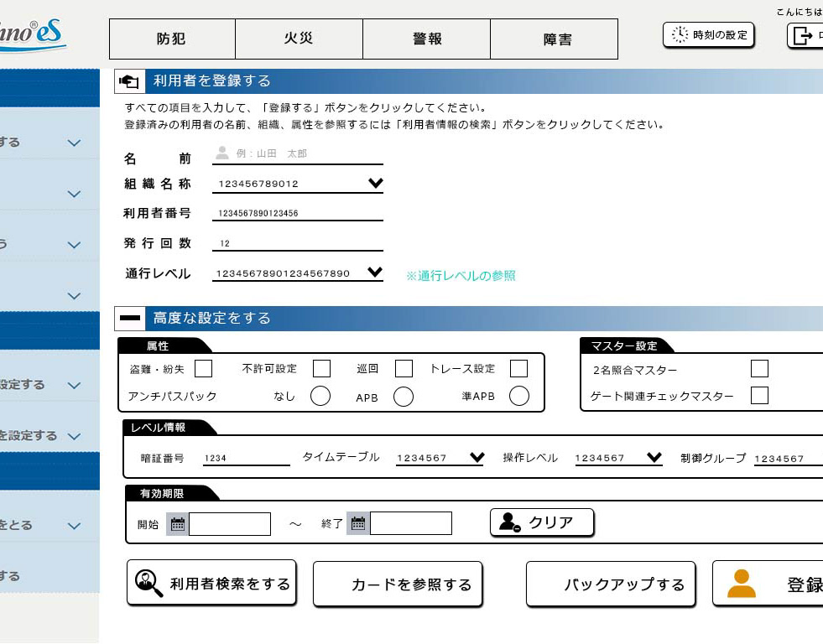Expand the sidebar chevron next to う

74,245
